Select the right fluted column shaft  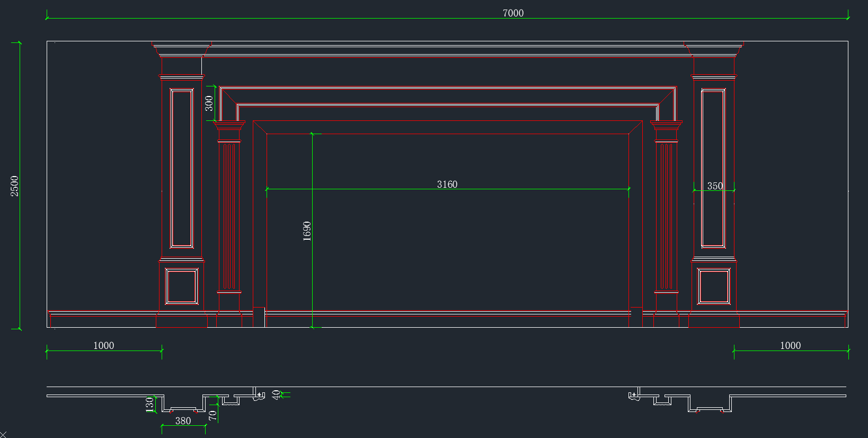click(x=666, y=216)
